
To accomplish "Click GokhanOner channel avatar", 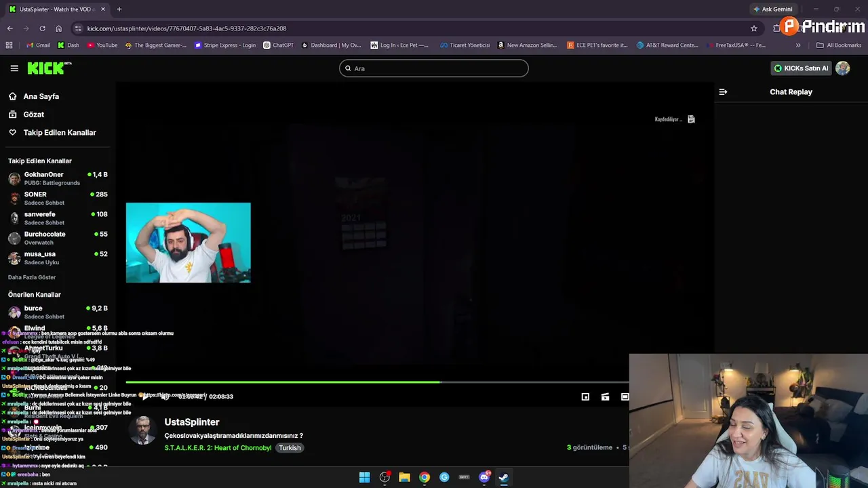I will pyautogui.click(x=14, y=179).
